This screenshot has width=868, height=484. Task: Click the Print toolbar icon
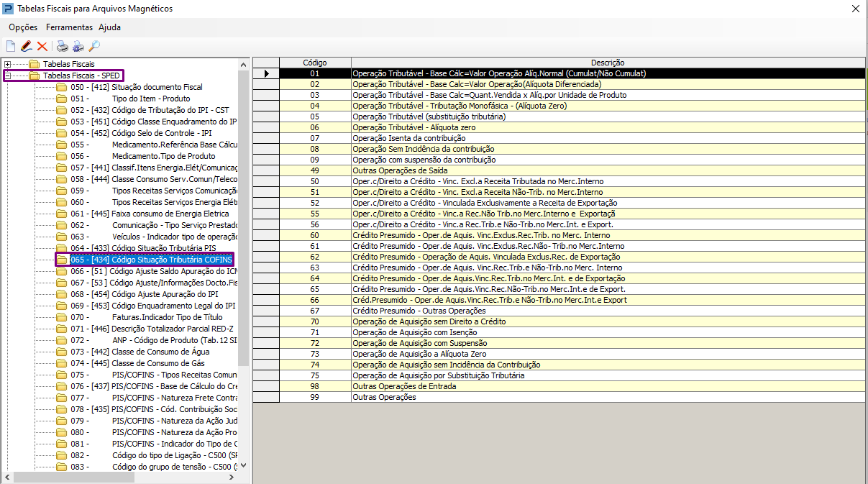point(63,47)
